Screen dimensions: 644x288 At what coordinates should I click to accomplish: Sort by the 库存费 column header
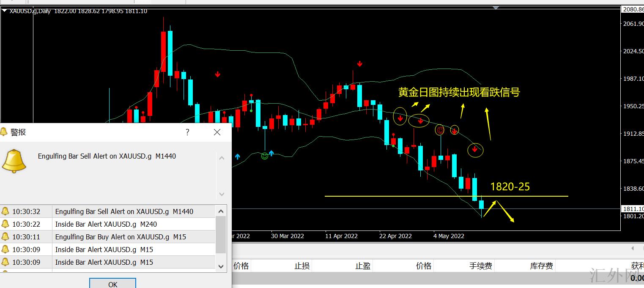pos(542,266)
